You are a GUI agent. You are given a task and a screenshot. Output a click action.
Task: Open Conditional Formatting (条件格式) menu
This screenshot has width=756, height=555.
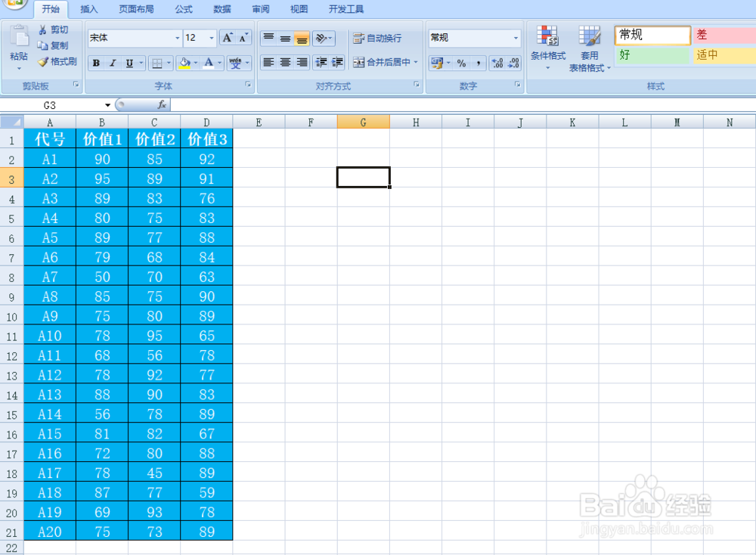tap(547, 47)
